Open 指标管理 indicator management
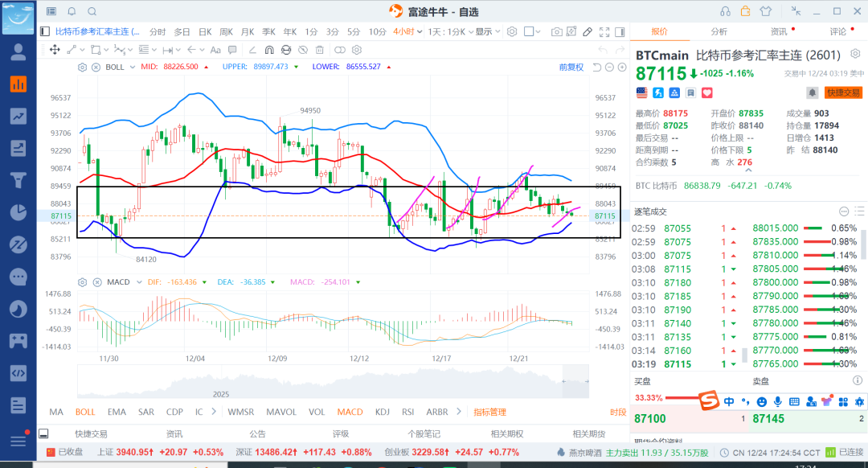Viewport: 868px width, 468px height. [x=490, y=412]
